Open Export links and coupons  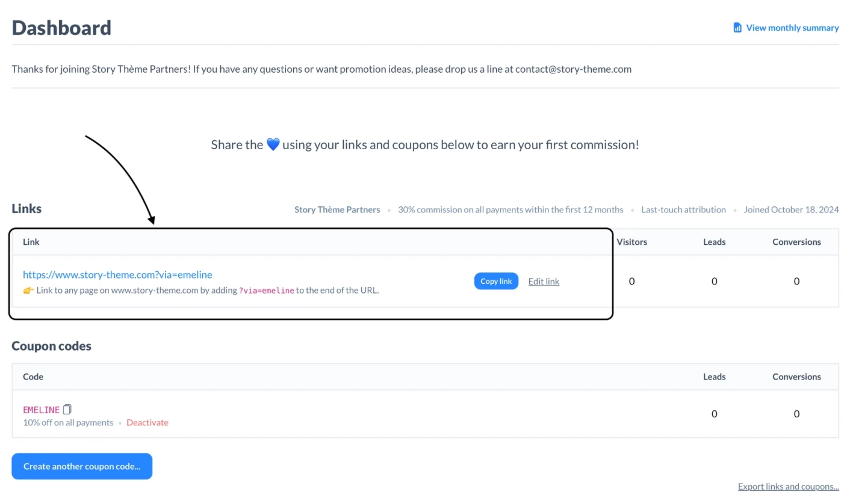[788, 487]
